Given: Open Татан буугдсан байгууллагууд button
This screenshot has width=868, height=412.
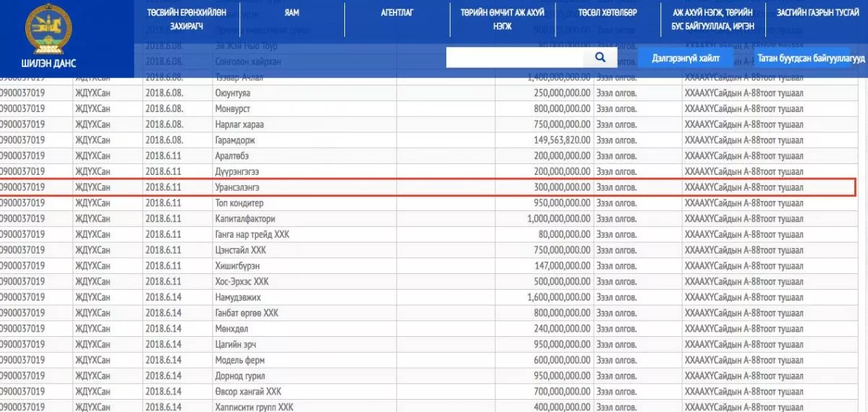Looking at the screenshot, I should tap(810, 59).
